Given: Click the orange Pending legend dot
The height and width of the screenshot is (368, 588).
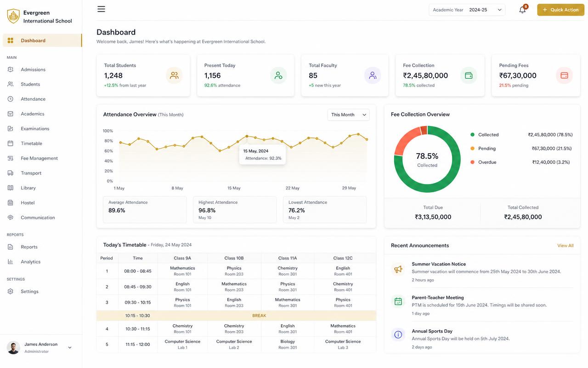Looking at the screenshot, I should click(472, 149).
